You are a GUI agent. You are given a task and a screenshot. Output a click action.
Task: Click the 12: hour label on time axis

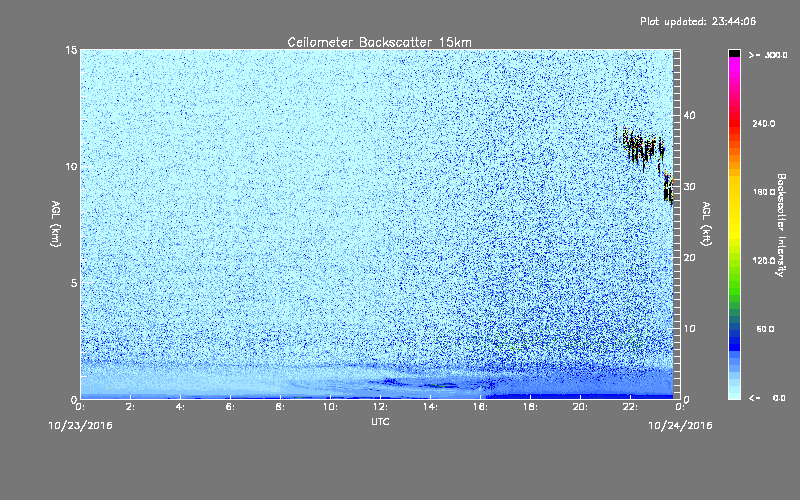[380, 407]
